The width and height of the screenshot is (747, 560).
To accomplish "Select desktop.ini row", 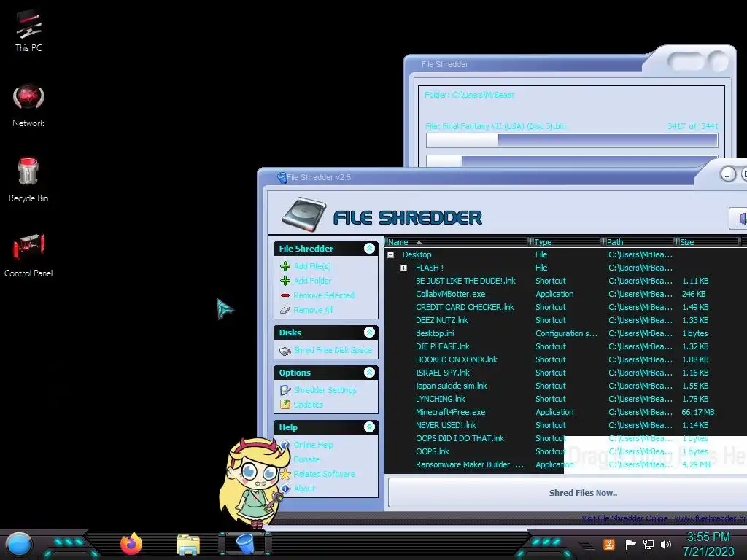I will [566, 333].
